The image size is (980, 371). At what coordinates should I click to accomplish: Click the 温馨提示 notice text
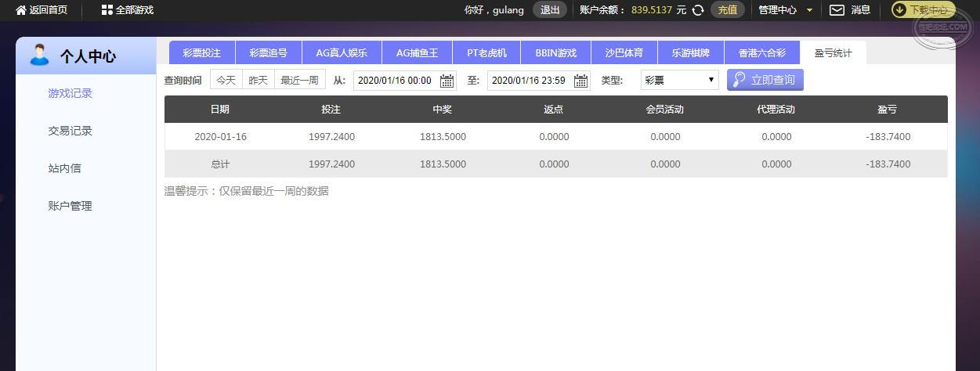(246, 191)
